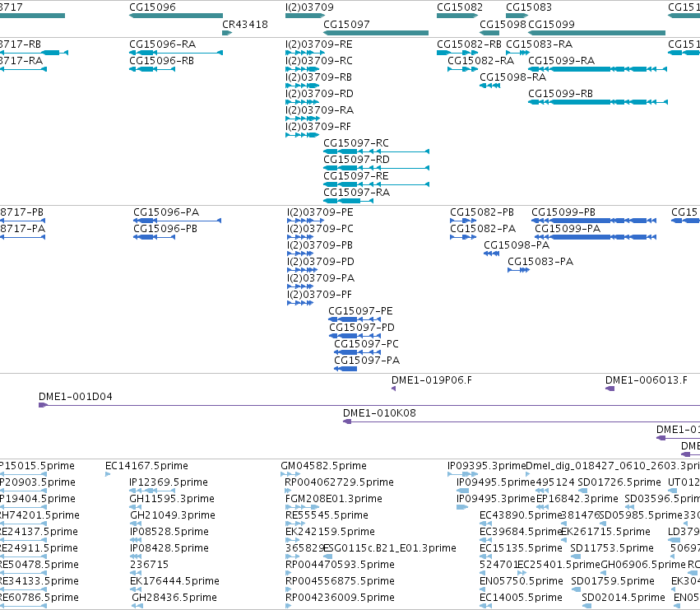Viewport: 700px width, 610px height.
Task: Click EST EN05750.5prime
Action: point(521,582)
